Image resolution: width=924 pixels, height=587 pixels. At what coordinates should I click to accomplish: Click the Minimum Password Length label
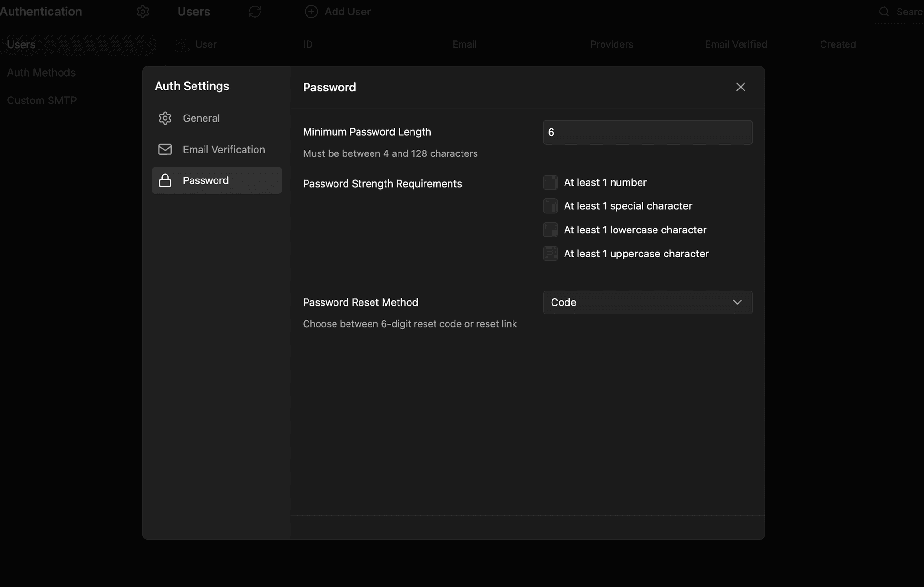coord(367,132)
